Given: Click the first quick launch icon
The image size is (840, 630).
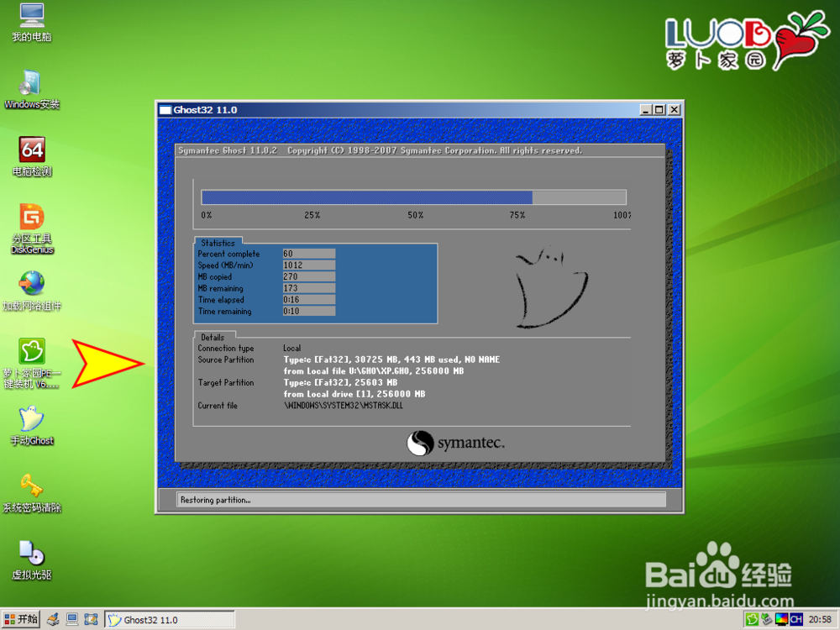Looking at the screenshot, I should pos(53,620).
